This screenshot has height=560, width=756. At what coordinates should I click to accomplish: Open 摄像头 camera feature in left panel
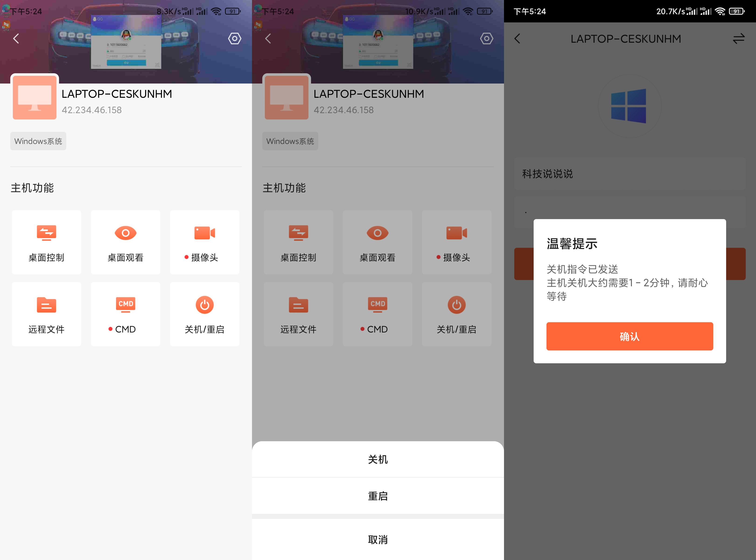204,242
